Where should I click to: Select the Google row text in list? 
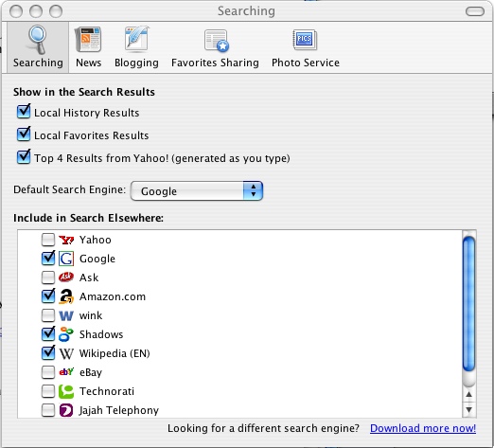97,259
